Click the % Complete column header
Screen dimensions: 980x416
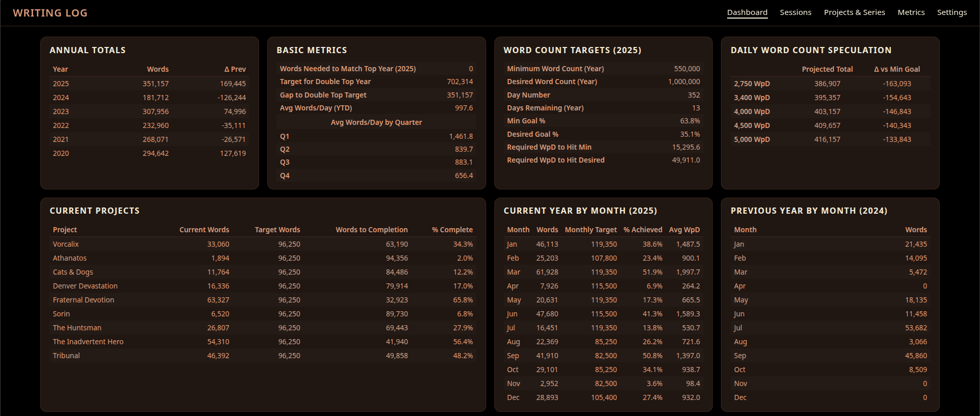click(452, 230)
